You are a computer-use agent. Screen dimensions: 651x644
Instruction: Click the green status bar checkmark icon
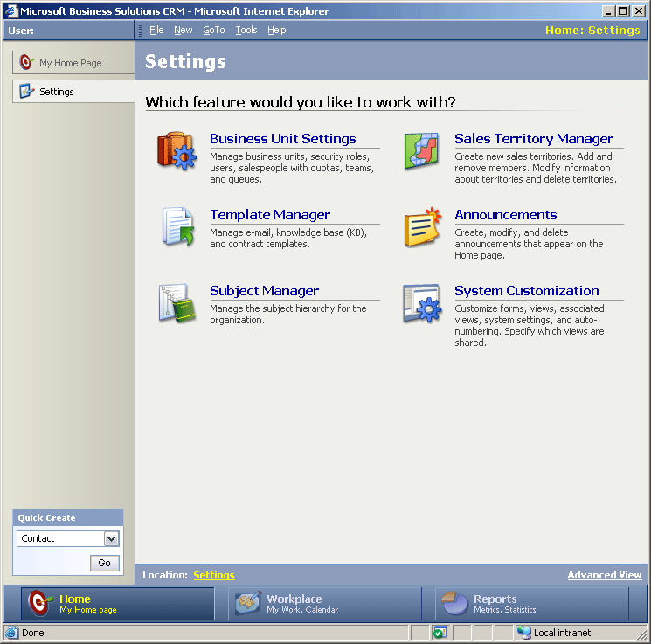coord(440,633)
